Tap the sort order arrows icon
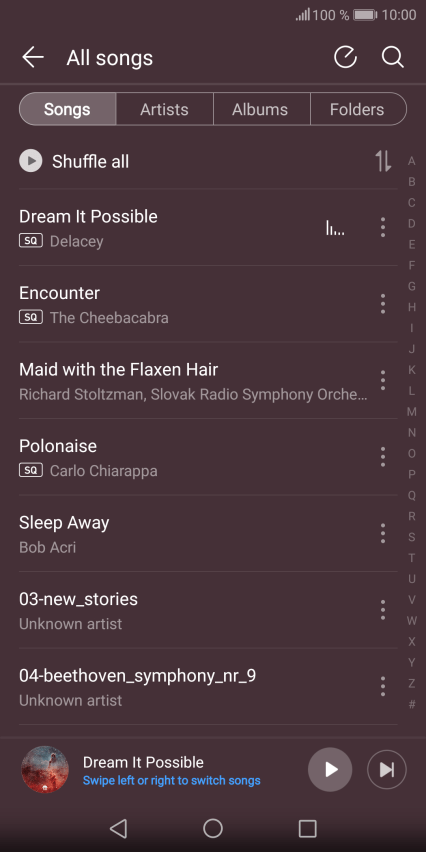This screenshot has width=426, height=852. click(x=383, y=161)
